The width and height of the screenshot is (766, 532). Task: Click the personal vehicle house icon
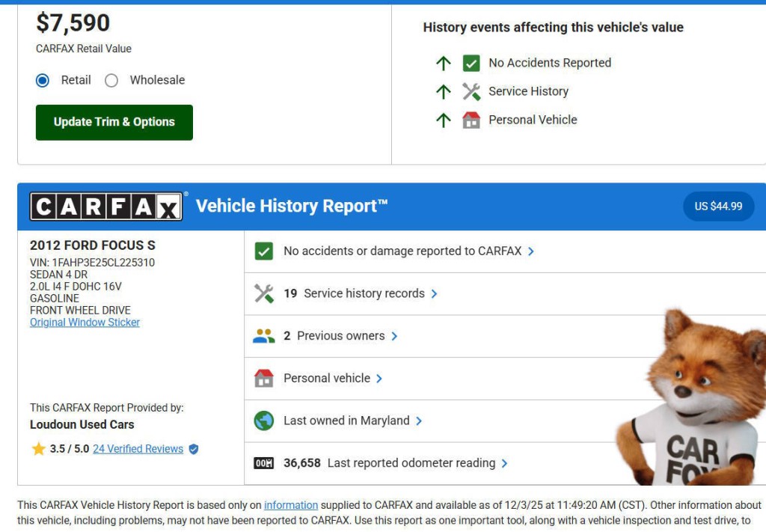click(x=263, y=379)
